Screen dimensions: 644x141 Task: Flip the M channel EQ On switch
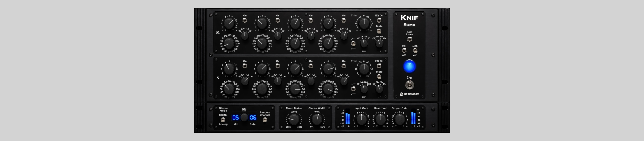coord(379,20)
